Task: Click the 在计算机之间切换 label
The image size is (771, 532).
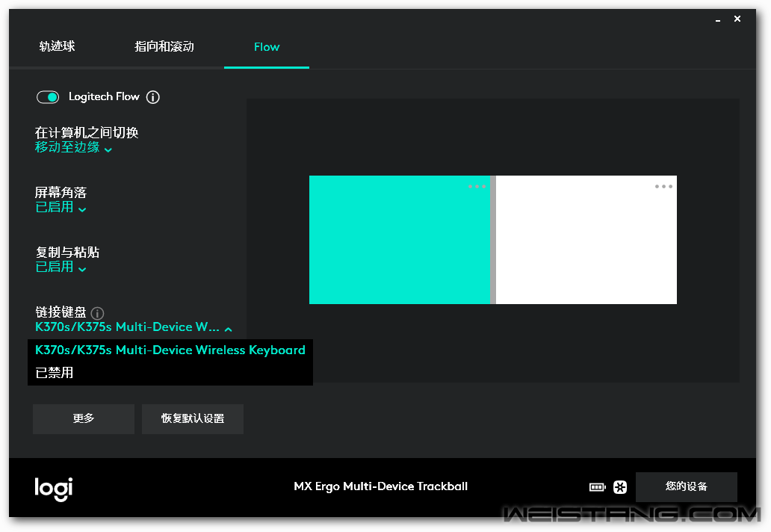Action: 87,133
